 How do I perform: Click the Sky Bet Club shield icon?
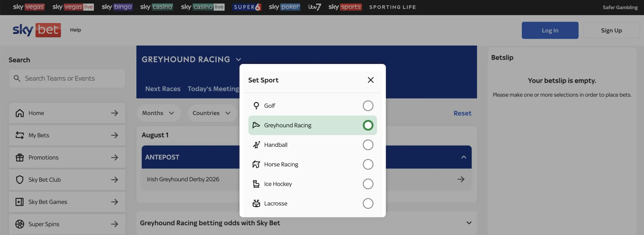(x=20, y=180)
